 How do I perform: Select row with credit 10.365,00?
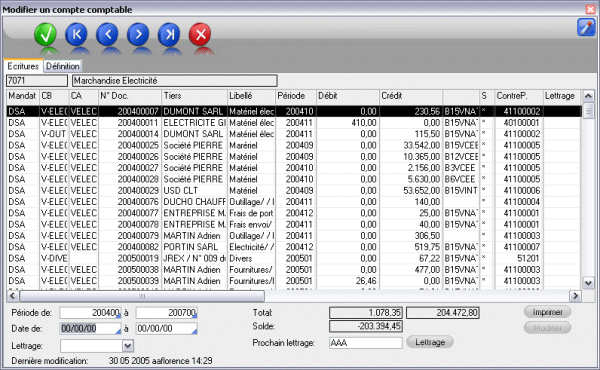tap(293, 156)
